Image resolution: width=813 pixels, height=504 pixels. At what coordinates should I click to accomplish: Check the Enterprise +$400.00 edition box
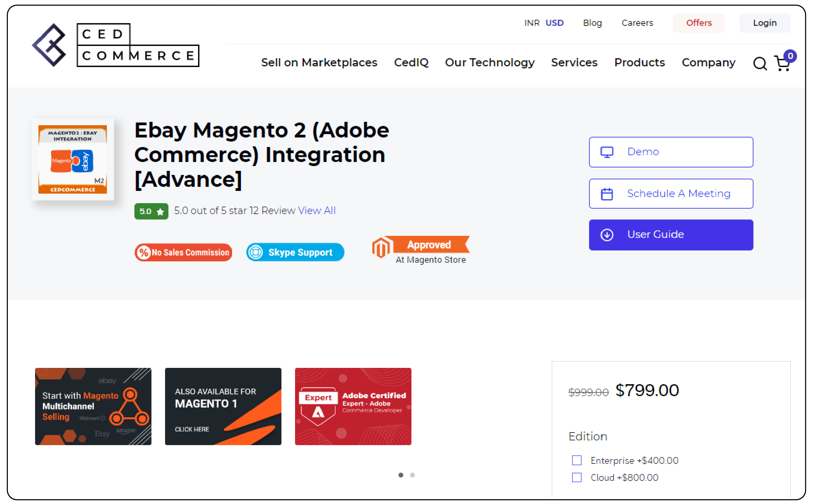pyautogui.click(x=577, y=460)
